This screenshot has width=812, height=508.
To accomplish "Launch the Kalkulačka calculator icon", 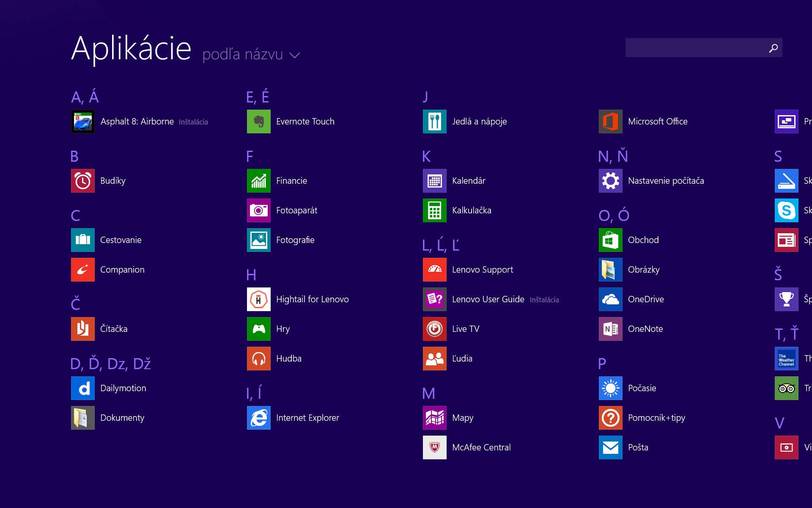I will coord(434,210).
